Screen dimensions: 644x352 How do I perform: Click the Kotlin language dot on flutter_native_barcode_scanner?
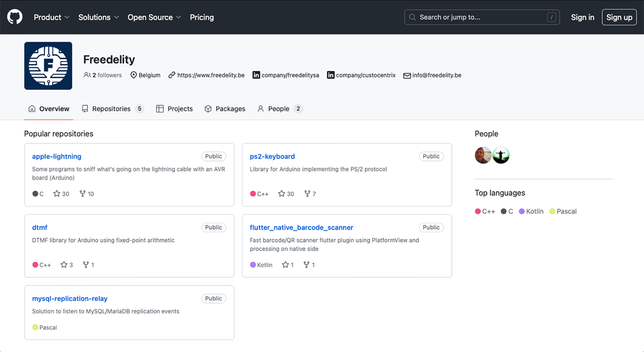point(253,265)
